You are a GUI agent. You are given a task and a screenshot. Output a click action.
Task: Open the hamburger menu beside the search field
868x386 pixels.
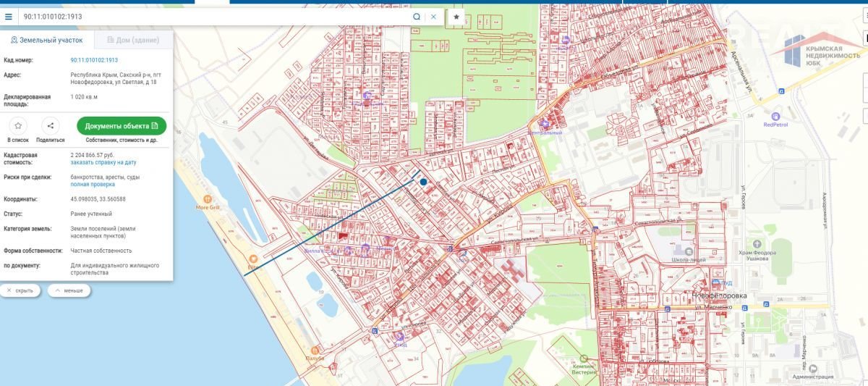coord(9,16)
